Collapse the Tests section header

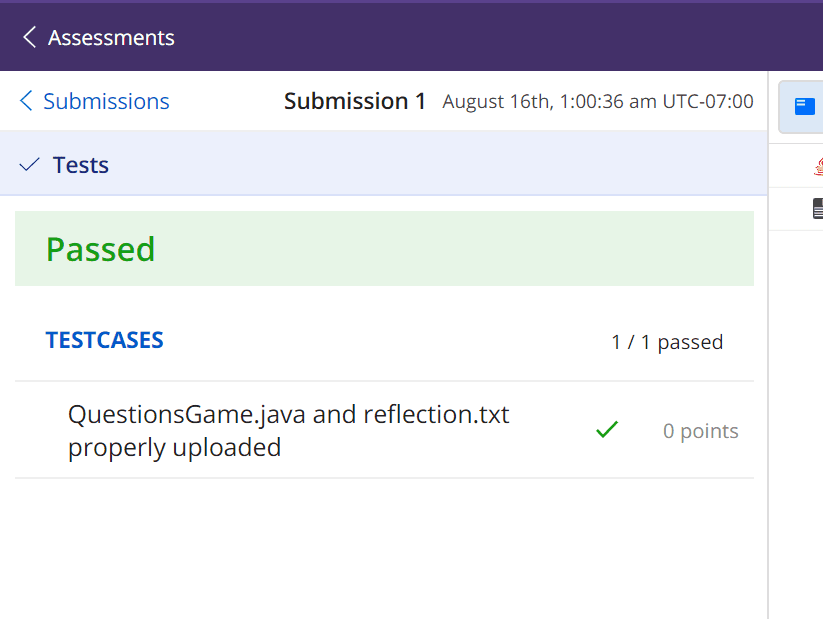click(x=384, y=163)
